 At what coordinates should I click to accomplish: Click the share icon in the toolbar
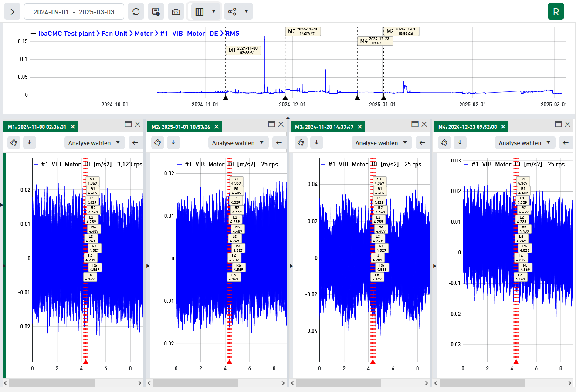[x=232, y=12]
